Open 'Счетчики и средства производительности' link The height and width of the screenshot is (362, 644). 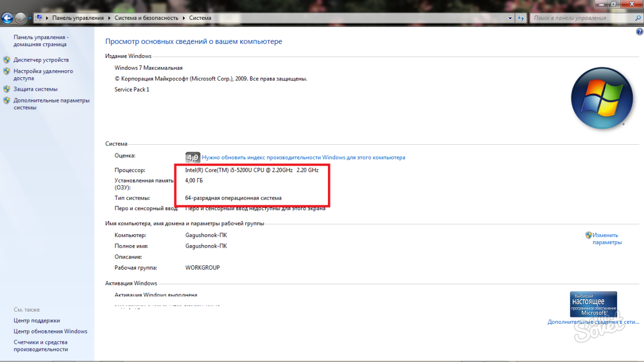(x=41, y=346)
